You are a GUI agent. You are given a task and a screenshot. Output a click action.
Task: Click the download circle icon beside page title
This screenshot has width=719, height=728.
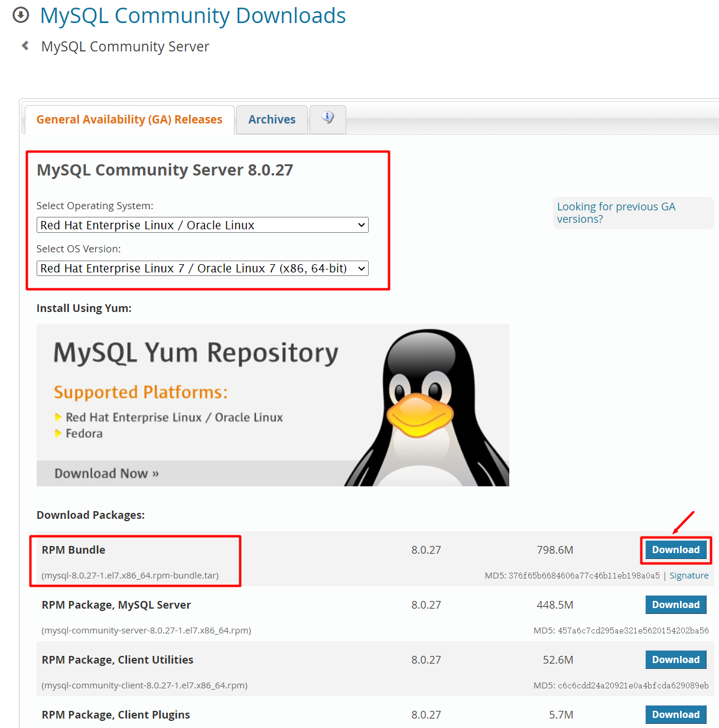[x=21, y=15]
